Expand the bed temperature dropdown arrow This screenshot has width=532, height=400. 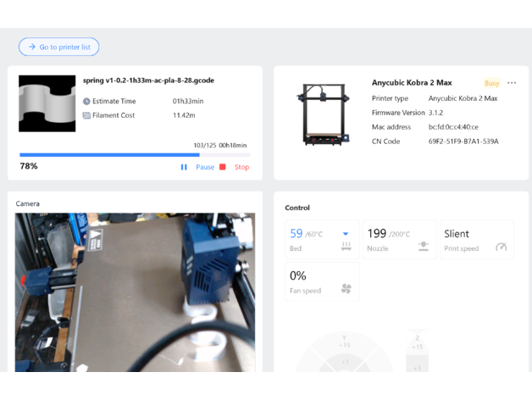point(346,234)
